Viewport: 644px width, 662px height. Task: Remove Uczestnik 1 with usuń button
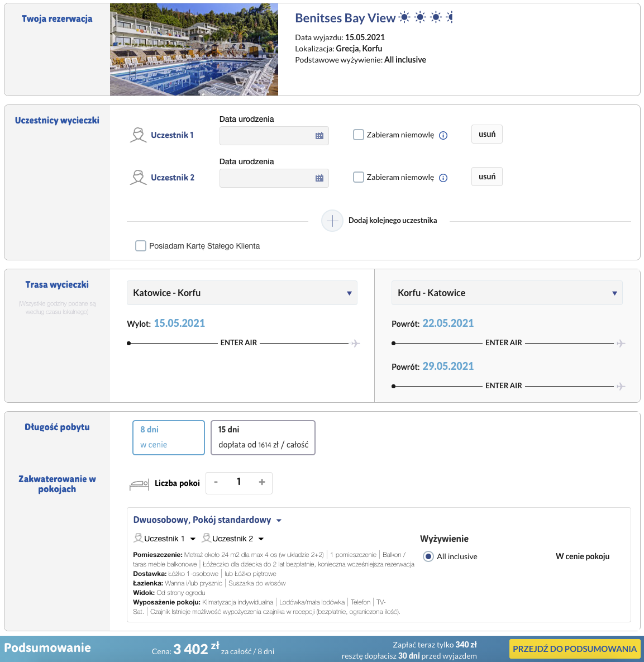click(486, 134)
